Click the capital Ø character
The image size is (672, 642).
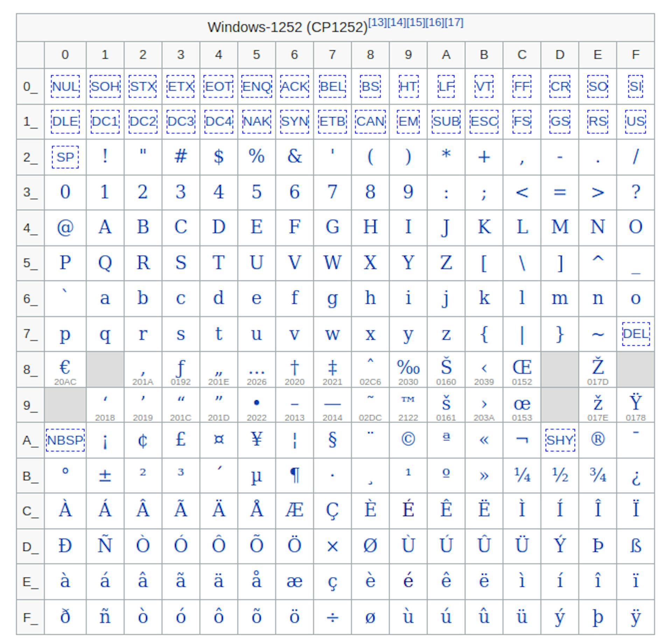370,545
